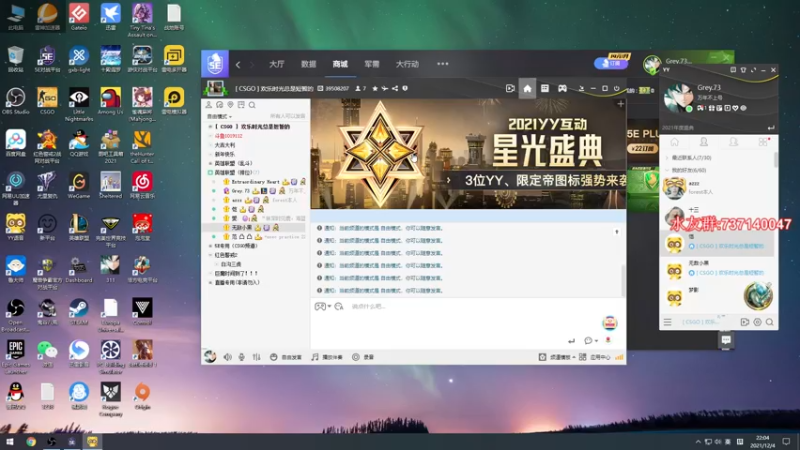Start 录音 recording in bottom bar

click(363, 357)
